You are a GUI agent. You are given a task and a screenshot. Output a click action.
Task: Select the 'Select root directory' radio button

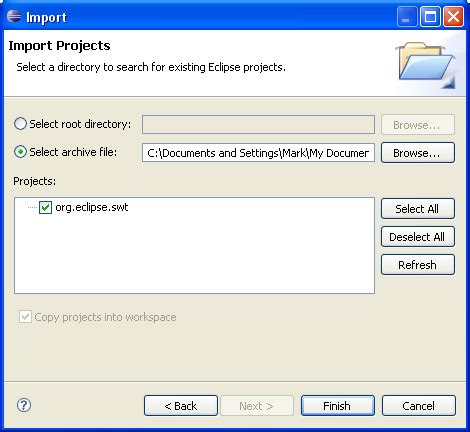pyautogui.click(x=20, y=124)
